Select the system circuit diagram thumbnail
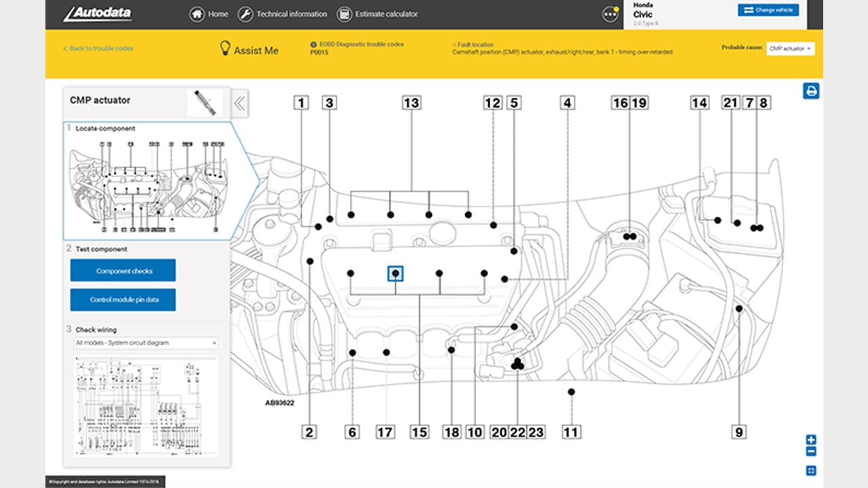The height and width of the screenshot is (488, 868). (146, 407)
